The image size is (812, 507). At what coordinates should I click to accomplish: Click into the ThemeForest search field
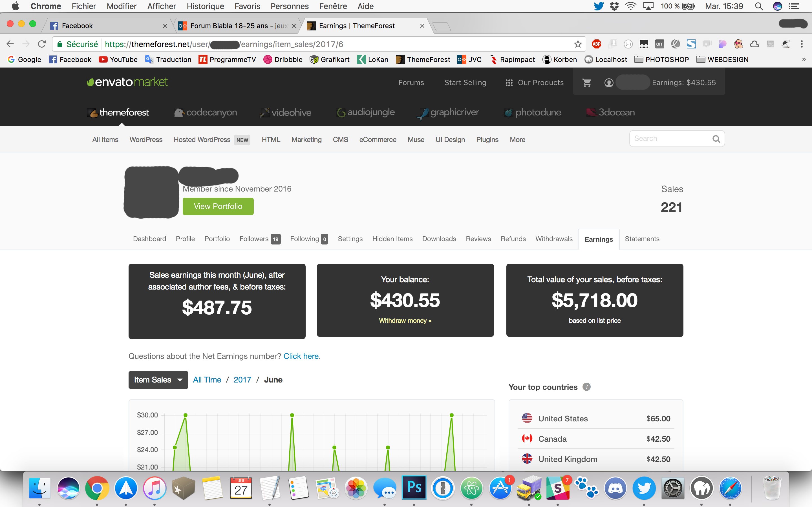[669, 139]
